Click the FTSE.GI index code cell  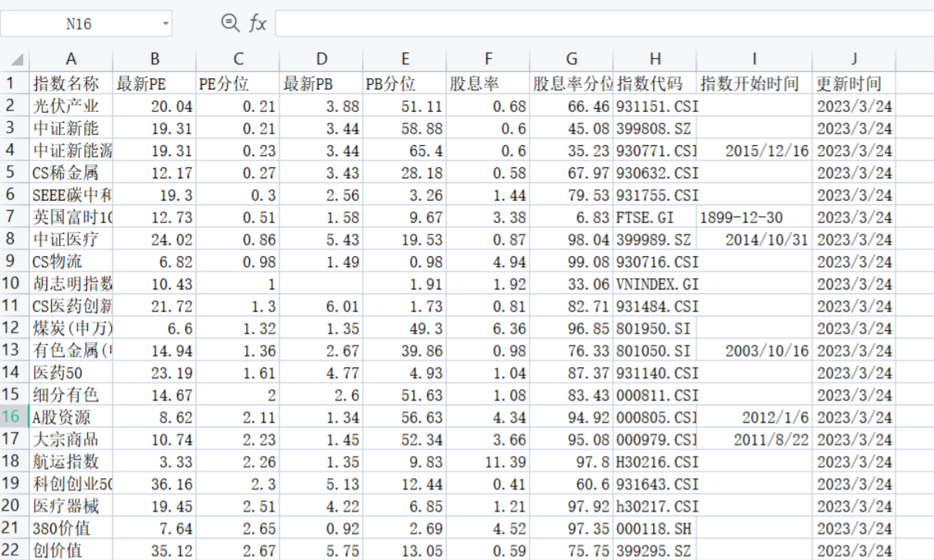(655, 218)
